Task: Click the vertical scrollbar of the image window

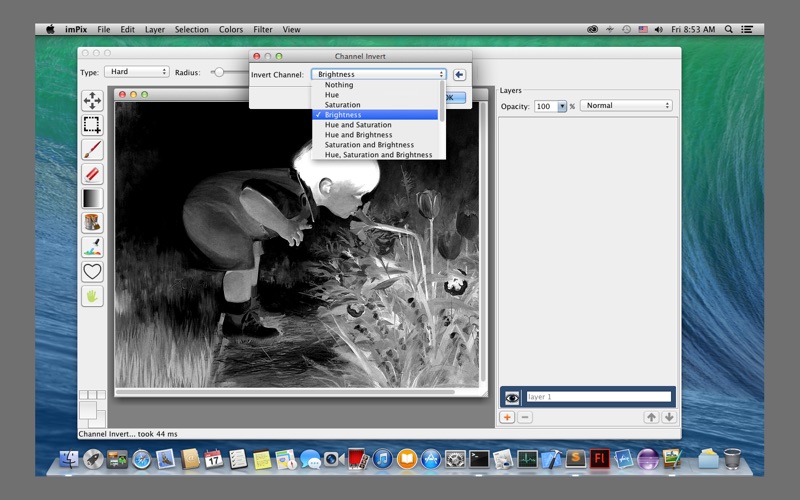Action: coord(483,242)
